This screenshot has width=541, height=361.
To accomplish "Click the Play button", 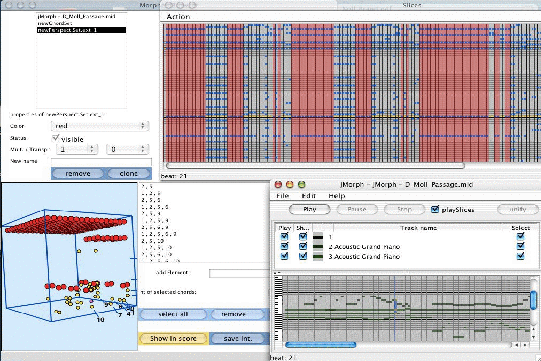I will pyautogui.click(x=309, y=209).
